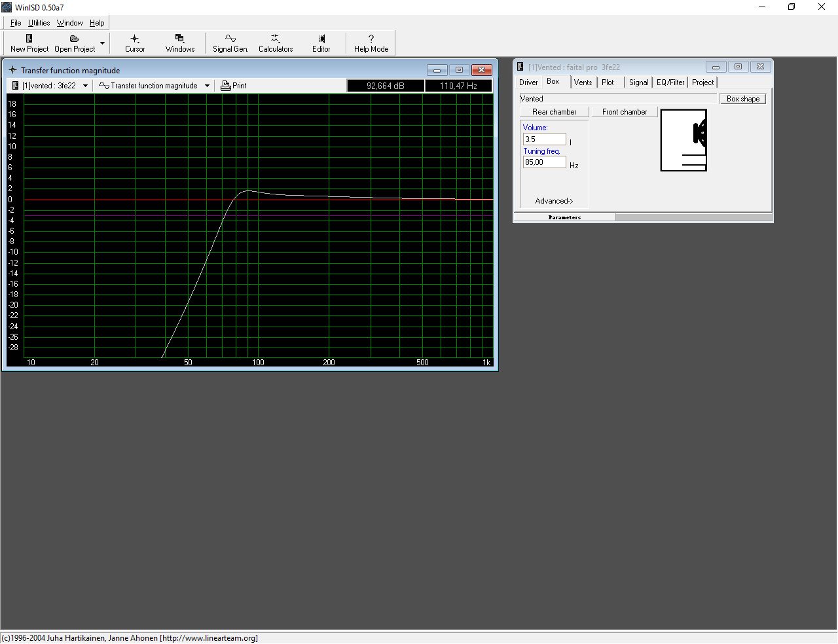The height and width of the screenshot is (644, 838).
Task: Click the New Project toolbar icon
Action: (x=29, y=43)
